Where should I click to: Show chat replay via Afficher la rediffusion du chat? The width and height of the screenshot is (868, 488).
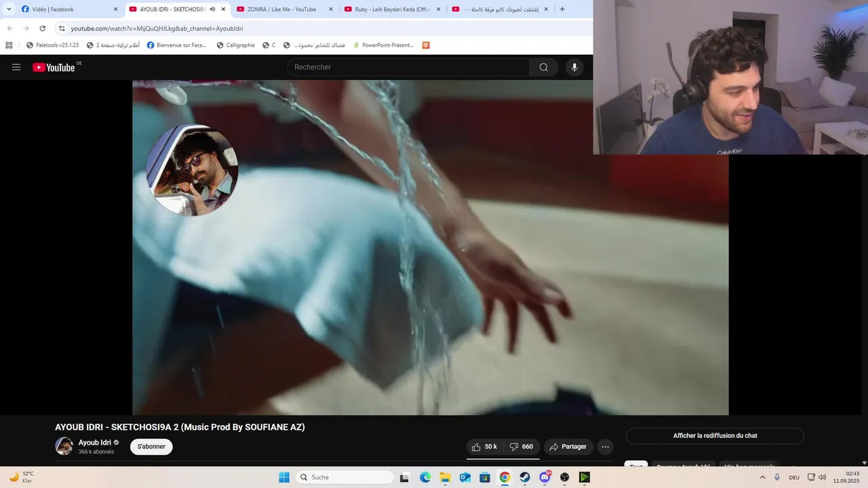coord(715,436)
